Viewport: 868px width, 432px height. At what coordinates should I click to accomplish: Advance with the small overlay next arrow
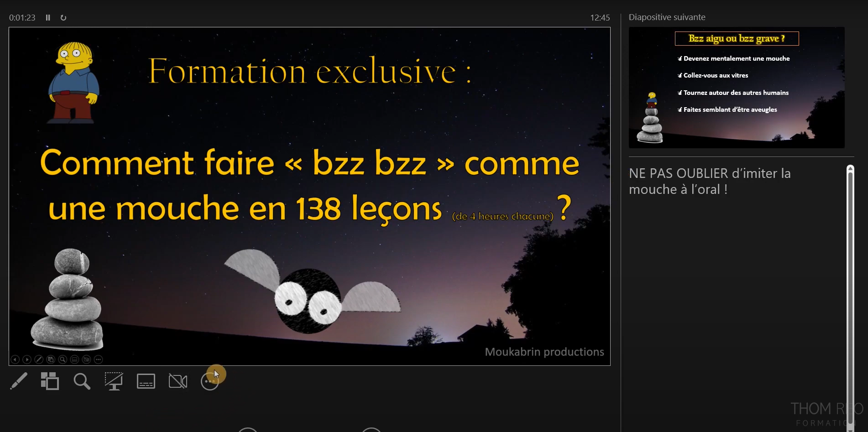(x=27, y=359)
